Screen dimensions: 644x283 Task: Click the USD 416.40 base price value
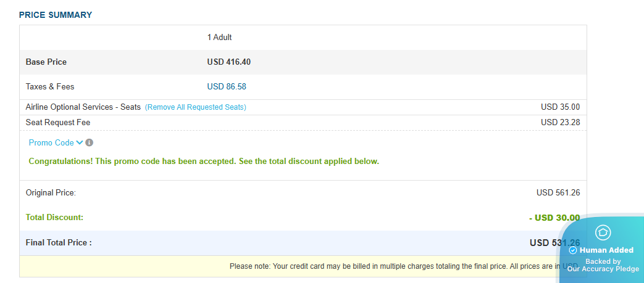[x=229, y=62]
